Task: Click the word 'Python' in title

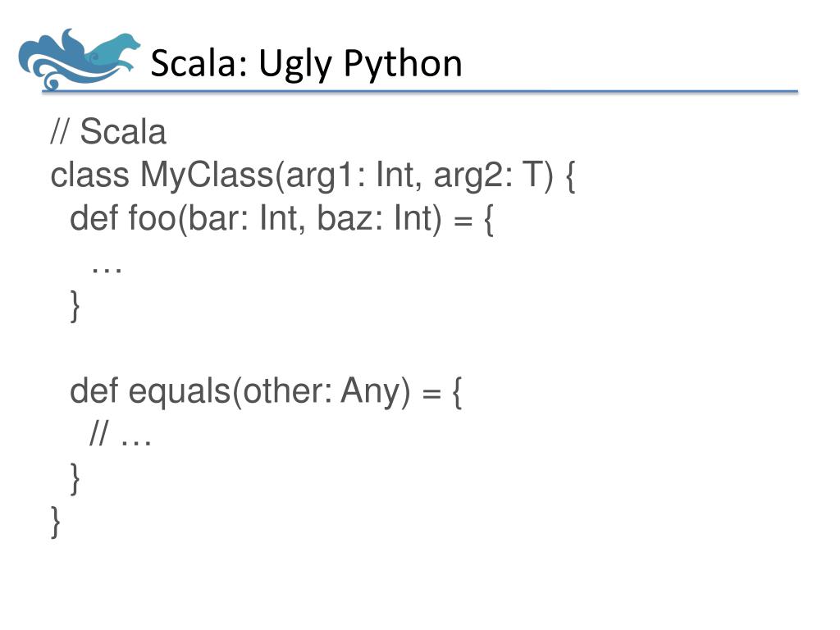Action: (402, 65)
